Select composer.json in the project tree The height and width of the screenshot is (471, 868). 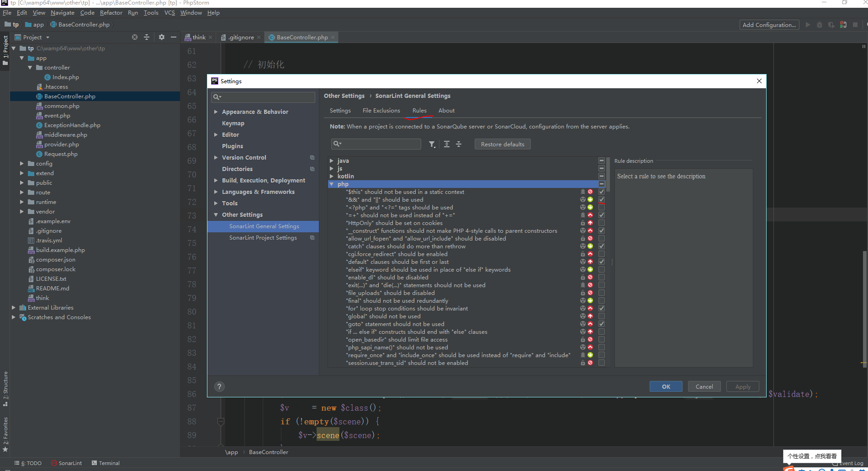pyautogui.click(x=56, y=260)
